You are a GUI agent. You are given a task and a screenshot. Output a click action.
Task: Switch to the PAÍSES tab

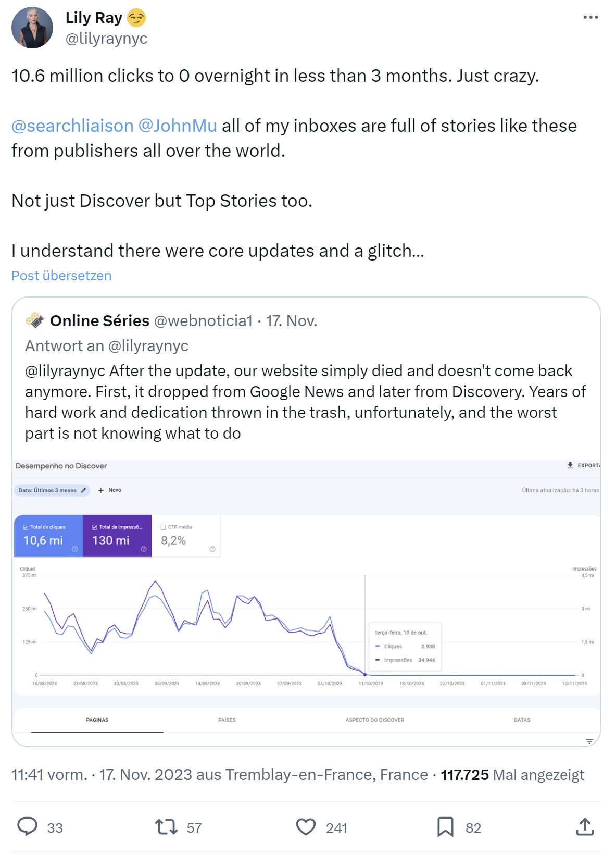[x=226, y=720]
